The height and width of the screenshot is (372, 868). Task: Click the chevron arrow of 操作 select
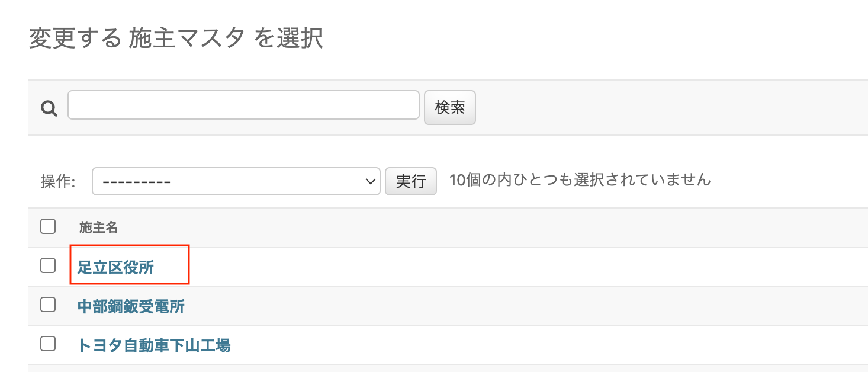371,181
